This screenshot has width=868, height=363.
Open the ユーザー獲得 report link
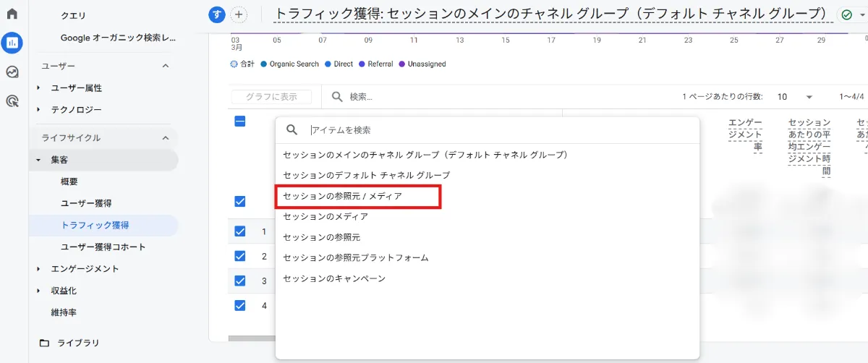85,203
